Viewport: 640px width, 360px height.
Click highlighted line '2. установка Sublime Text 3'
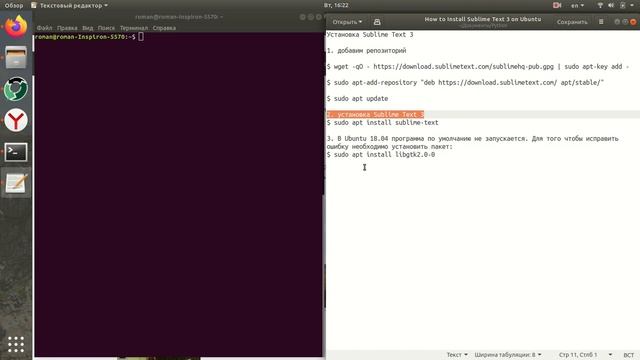[375, 114]
